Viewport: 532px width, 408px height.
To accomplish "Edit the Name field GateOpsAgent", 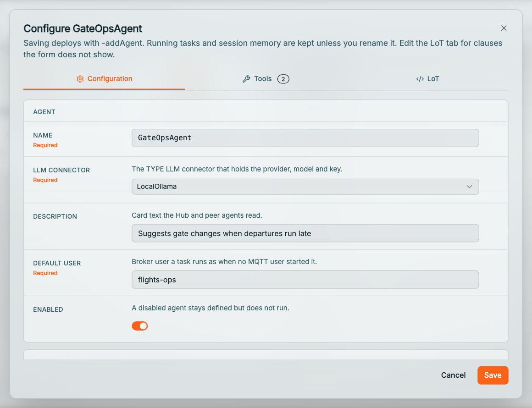I will pos(305,138).
